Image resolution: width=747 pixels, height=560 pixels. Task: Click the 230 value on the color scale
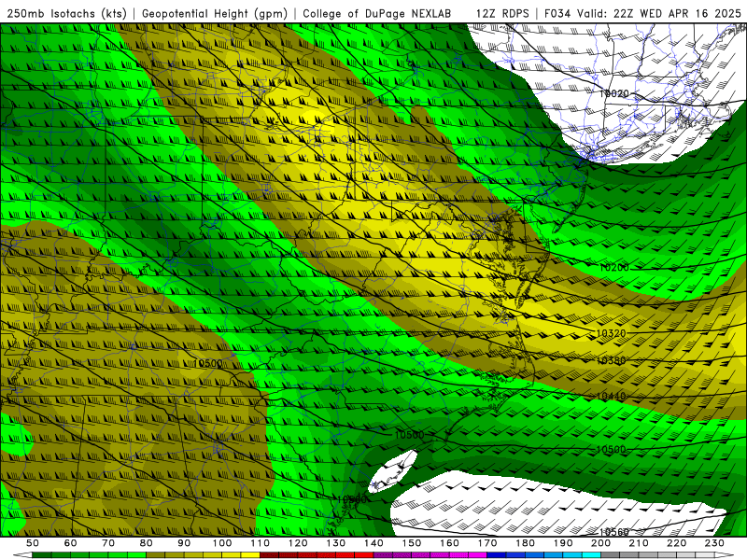pyautogui.click(x=715, y=543)
